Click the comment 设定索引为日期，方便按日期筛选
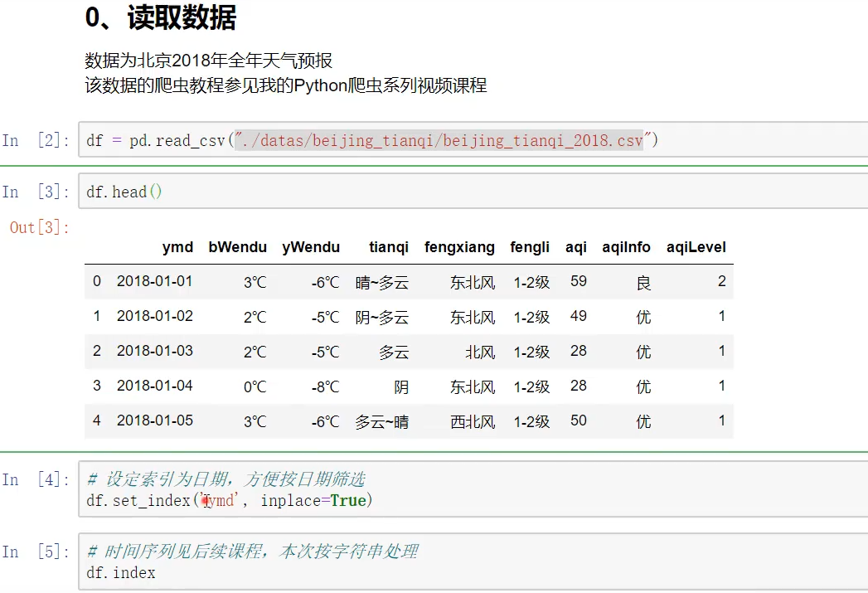This screenshot has width=868, height=593. coord(226,479)
